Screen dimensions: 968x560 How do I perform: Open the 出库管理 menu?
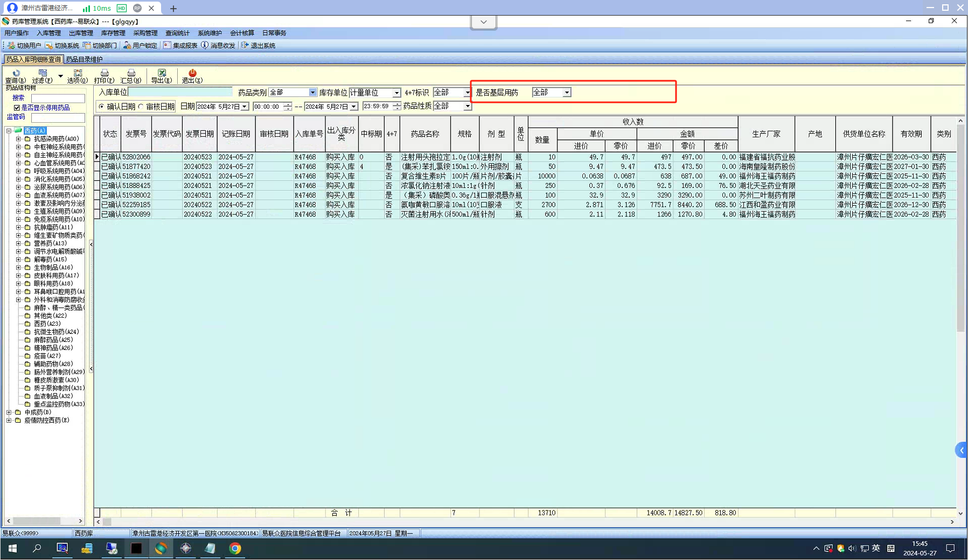tap(81, 33)
